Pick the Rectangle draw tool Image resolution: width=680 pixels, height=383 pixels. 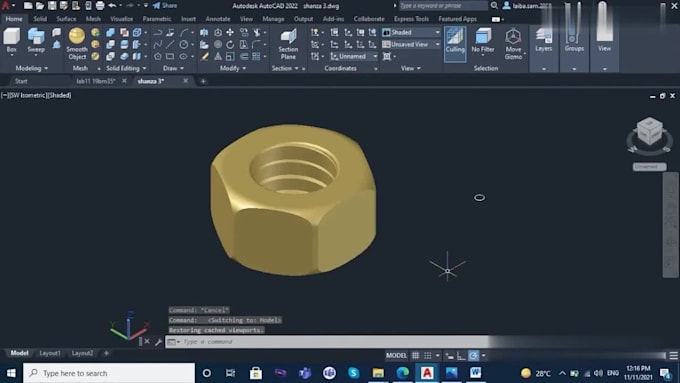coord(170,56)
